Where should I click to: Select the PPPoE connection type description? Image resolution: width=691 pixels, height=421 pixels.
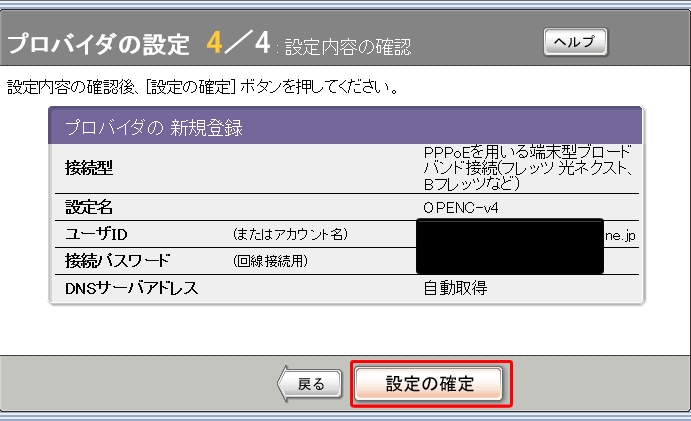tap(527, 168)
